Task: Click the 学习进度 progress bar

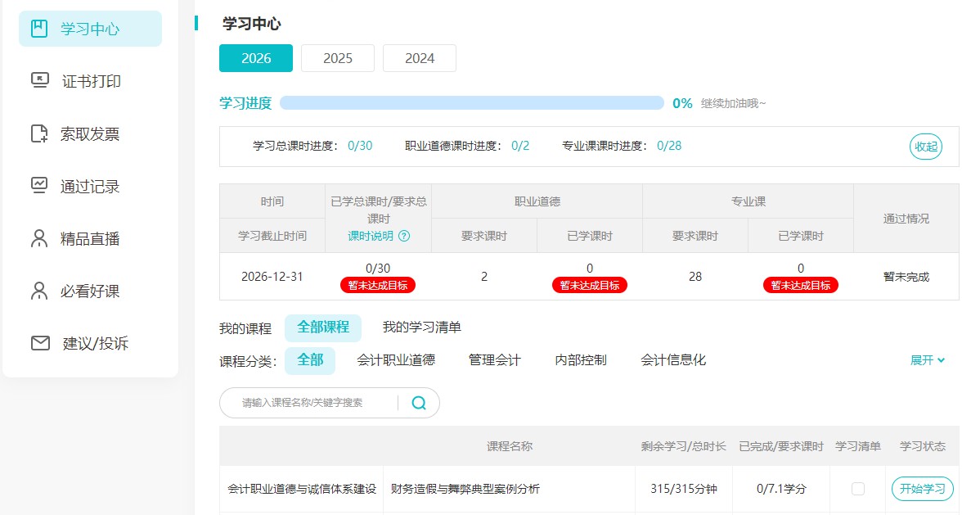Action: 471,103
